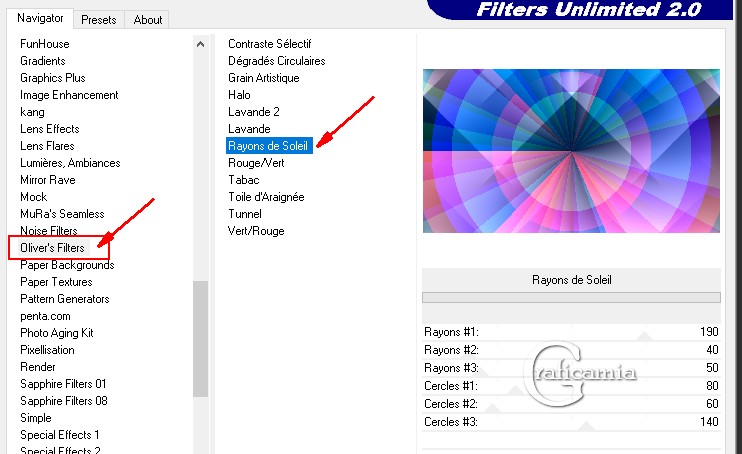Select the Graphics Plus category
The image size is (742, 454).
point(53,78)
